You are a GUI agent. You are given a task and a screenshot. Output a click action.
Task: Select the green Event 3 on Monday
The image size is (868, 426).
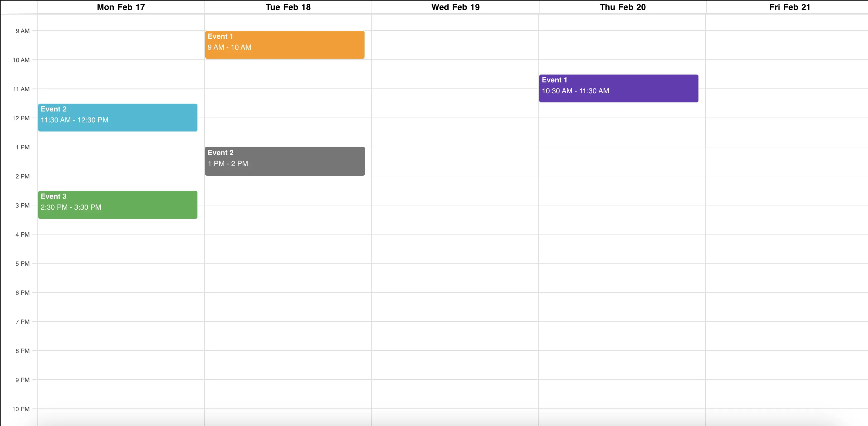[117, 205]
